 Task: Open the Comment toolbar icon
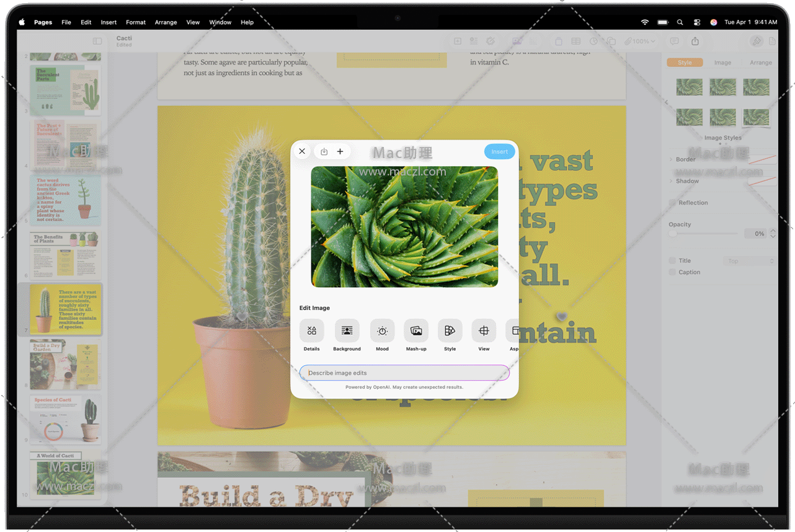pos(674,41)
